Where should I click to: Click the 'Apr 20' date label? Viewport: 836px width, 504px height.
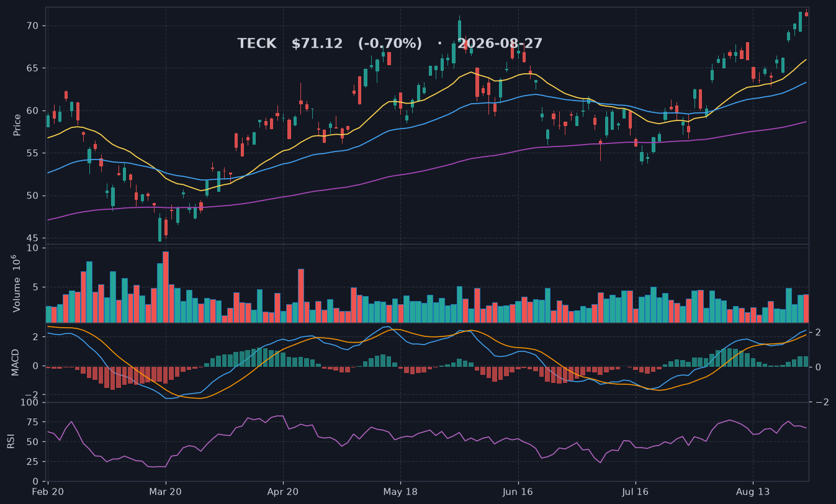pyautogui.click(x=283, y=492)
